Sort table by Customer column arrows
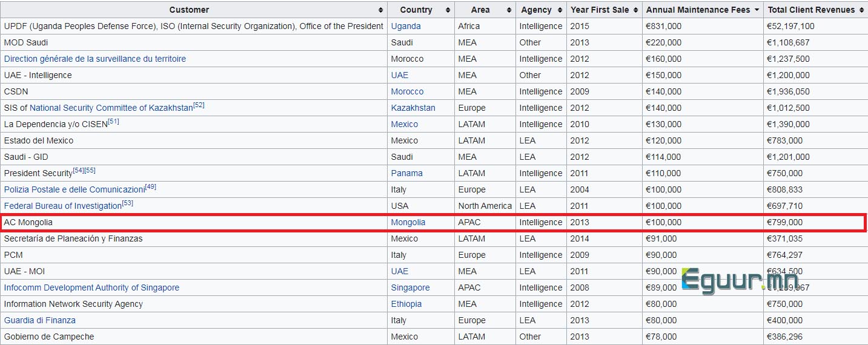 pos(380,10)
